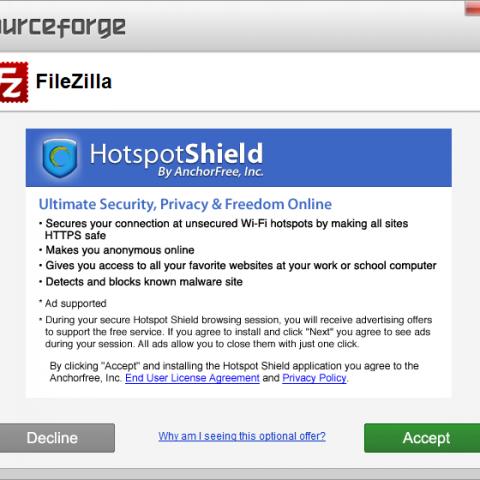Click the "By AnchorFree, Inc." subtitle

tap(210, 172)
